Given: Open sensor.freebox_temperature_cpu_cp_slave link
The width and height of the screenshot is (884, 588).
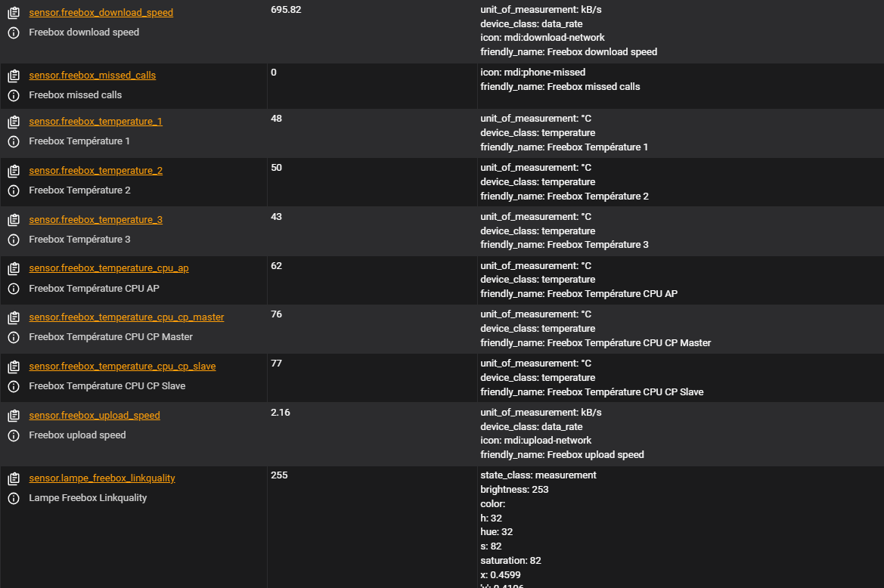Looking at the screenshot, I should tap(123, 366).
